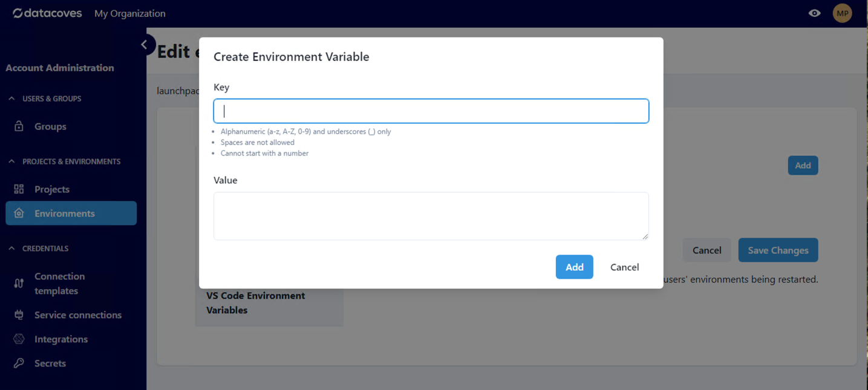Viewport: 868px width, 390px height.
Task: Click the background Add button
Action: [803, 166]
